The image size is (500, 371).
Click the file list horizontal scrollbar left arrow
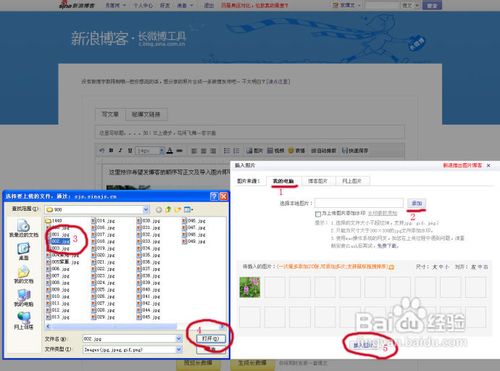(x=48, y=326)
